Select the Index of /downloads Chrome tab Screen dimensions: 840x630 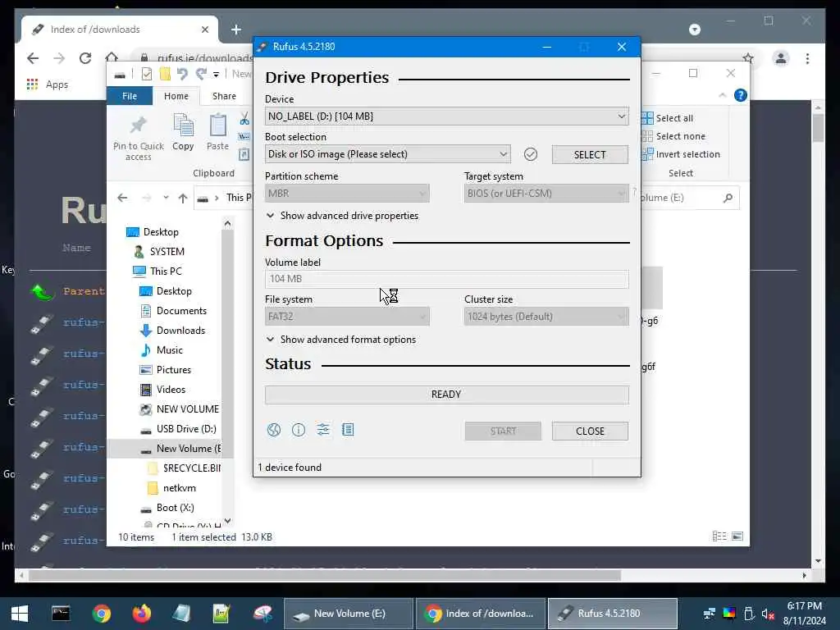120,30
